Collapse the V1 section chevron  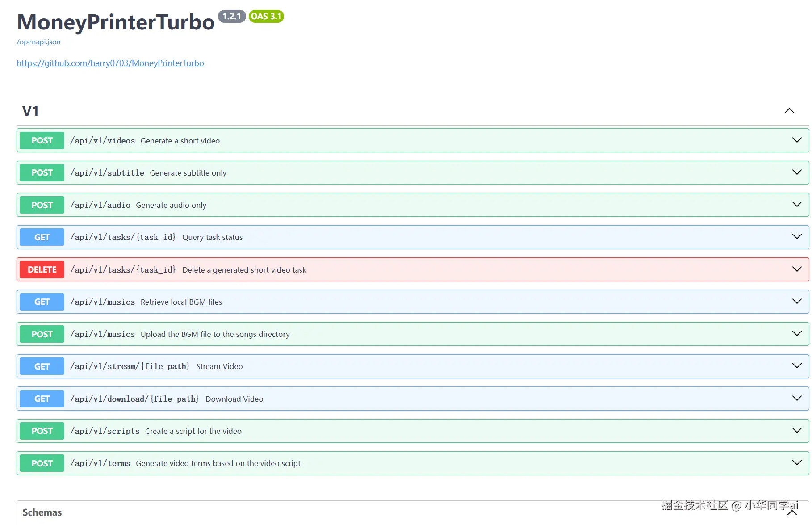[x=789, y=110]
